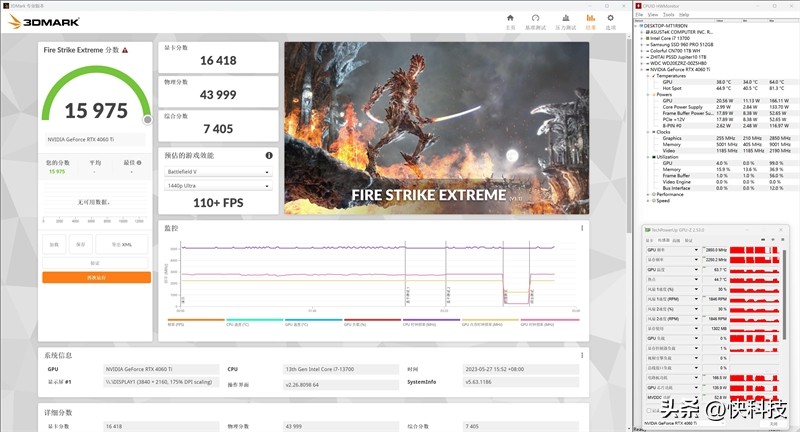Screen dimensions: 800x432
Task: Open the 3DMark Home tab icon
Action: [x=510, y=19]
